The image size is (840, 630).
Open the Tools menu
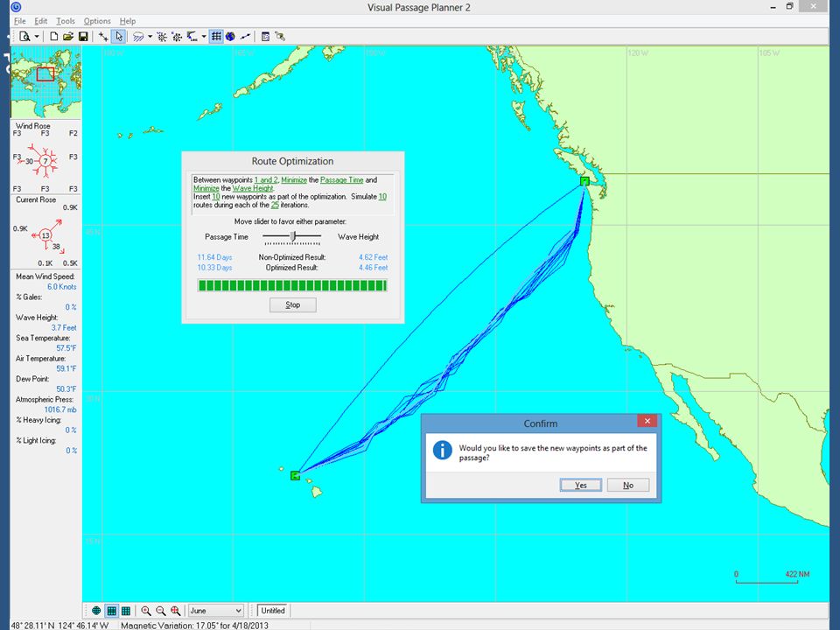[x=66, y=21]
